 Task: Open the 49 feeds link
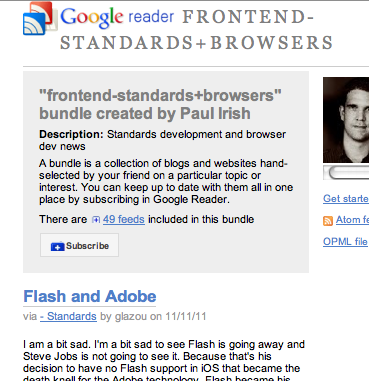pyautogui.click(x=124, y=219)
